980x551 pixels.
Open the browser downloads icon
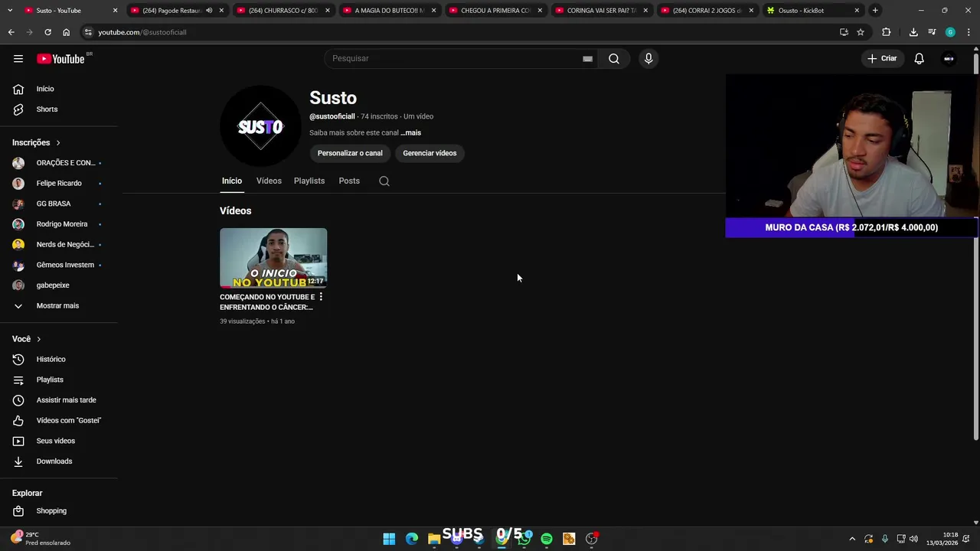point(913,32)
